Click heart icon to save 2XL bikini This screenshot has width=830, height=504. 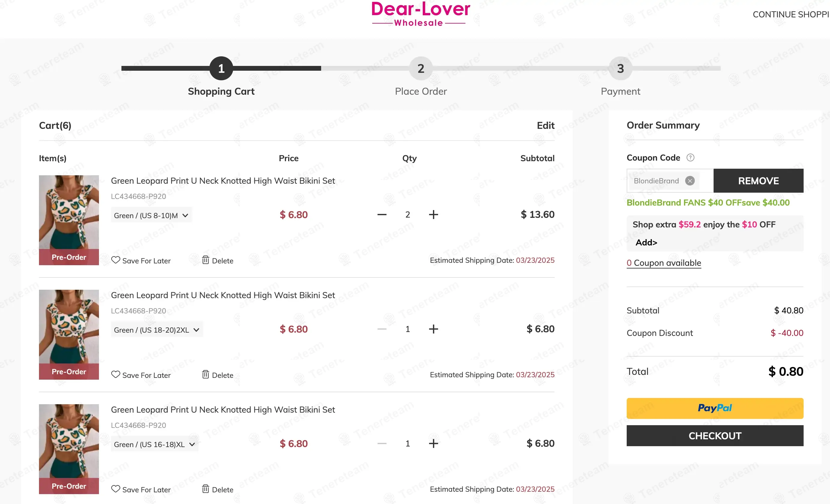[x=115, y=374]
